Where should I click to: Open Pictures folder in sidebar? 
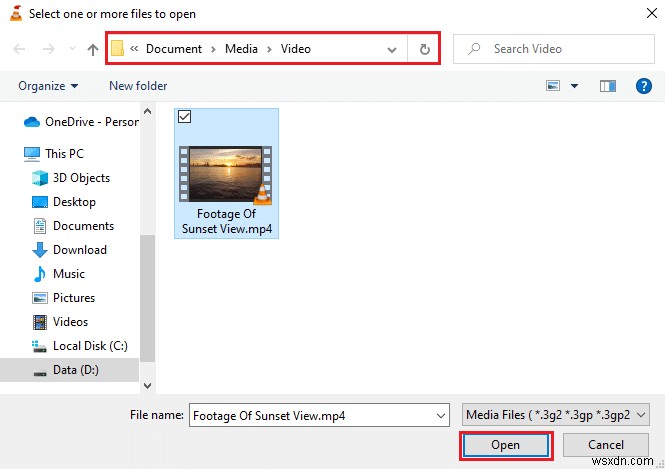(63, 298)
